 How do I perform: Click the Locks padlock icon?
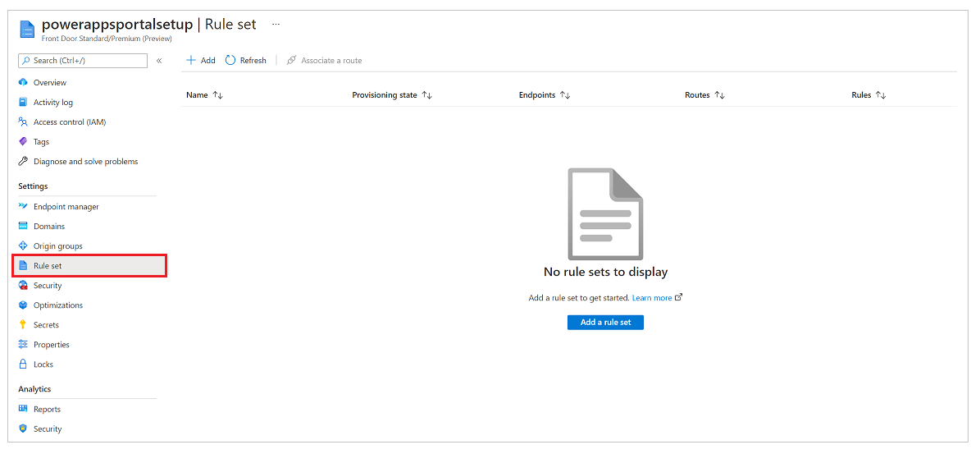click(23, 364)
